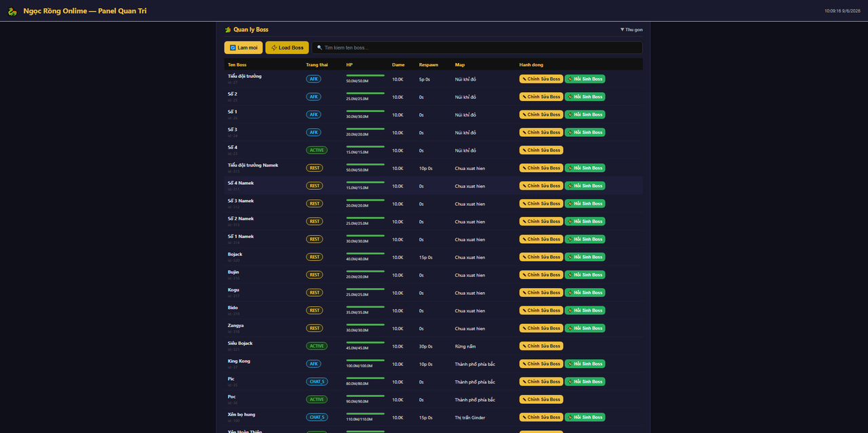
Task: Click the Rừng nấm map cell
Action: (465, 346)
